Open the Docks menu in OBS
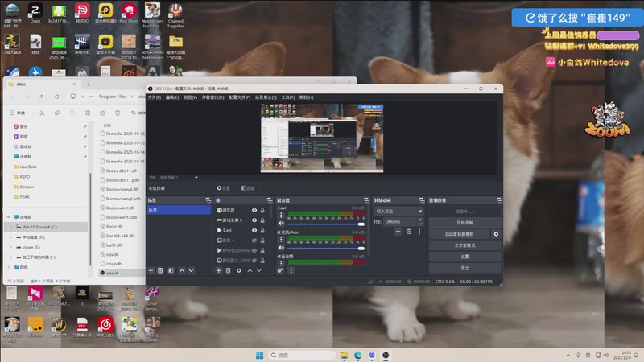644x362 pixels. pyautogui.click(x=213, y=97)
